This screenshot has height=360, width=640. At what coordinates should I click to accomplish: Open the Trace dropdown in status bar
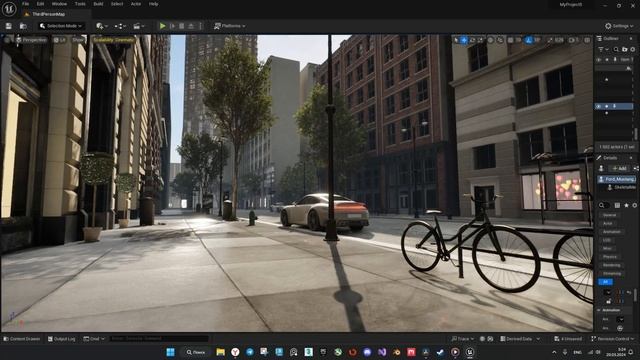(x=462, y=339)
